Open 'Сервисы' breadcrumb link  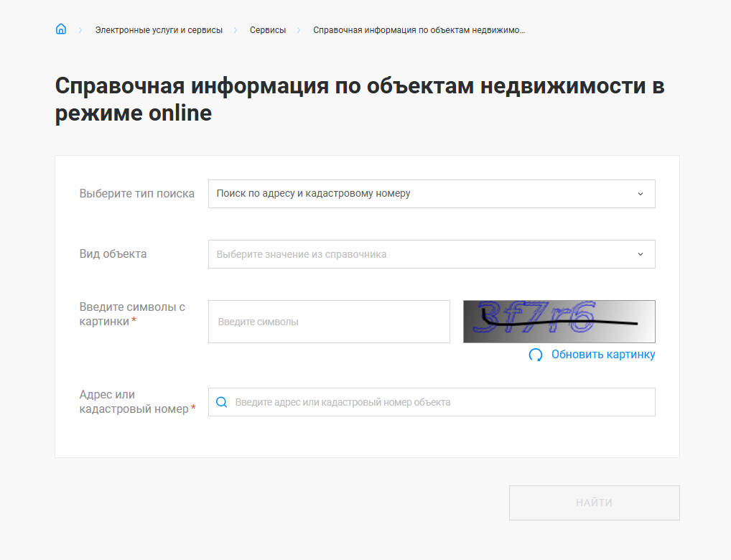pyautogui.click(x=268, y=30)
